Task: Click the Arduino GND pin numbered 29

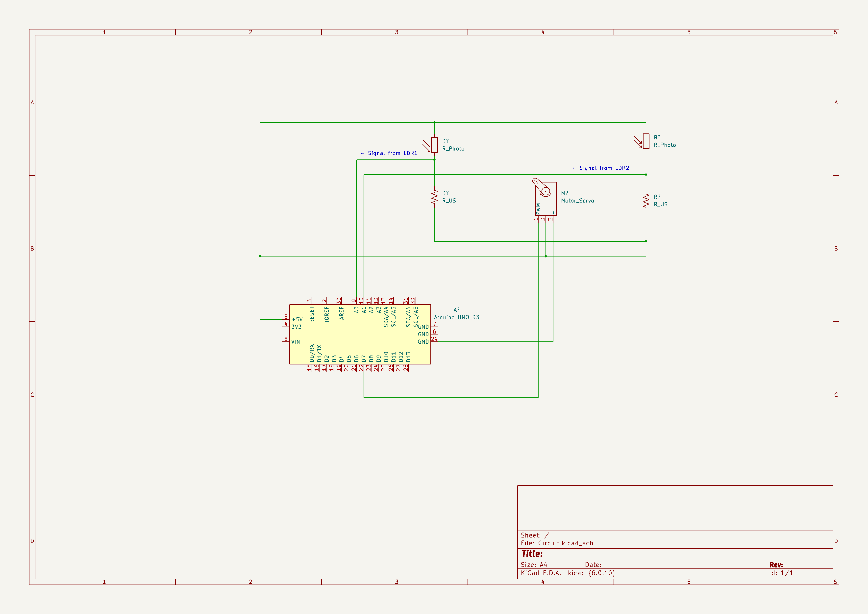Action: click(x=434, y=341)
